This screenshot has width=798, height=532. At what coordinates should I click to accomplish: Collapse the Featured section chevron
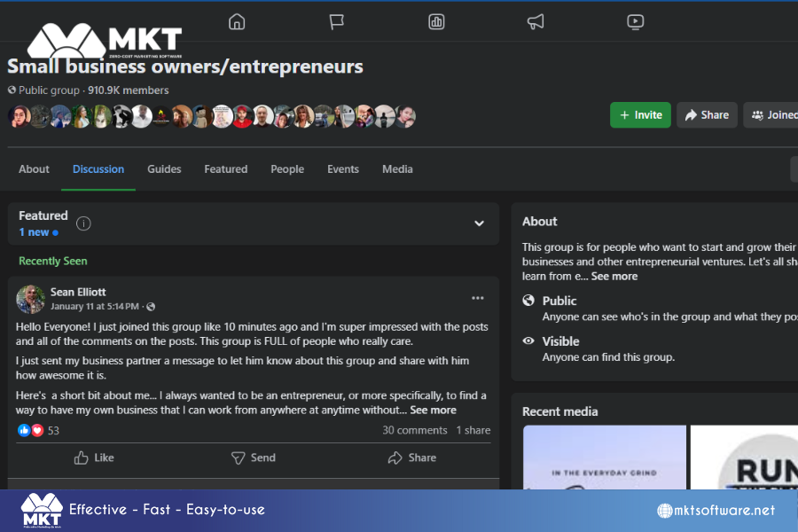tap(479, 223)
